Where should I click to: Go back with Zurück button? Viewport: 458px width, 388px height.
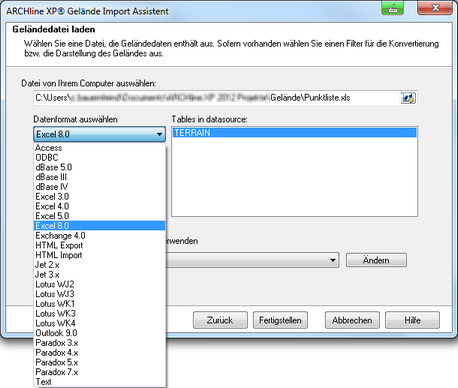[x=220, y=320]
